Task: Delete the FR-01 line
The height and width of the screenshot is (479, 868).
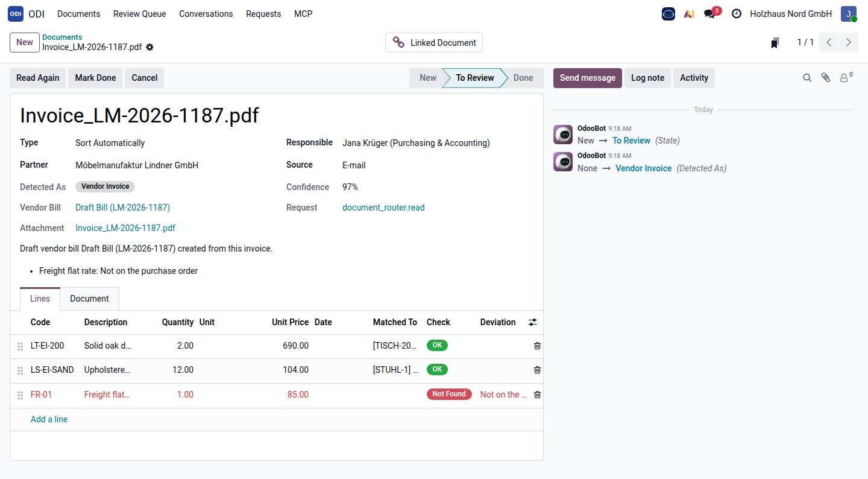Action: [x=537, y=395]
